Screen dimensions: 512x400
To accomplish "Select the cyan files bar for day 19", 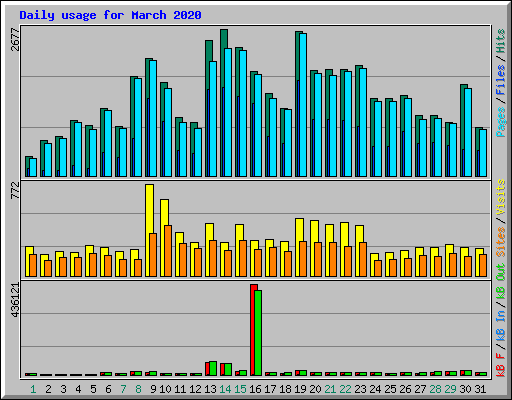I will pyautogui.click(x=303, y=105).
